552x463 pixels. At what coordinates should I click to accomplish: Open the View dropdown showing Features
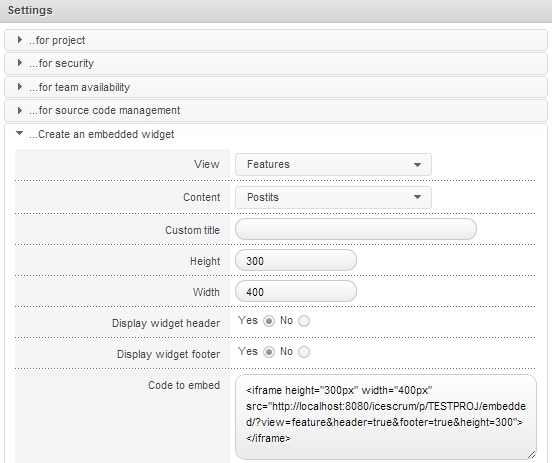(x=333, y=164)
